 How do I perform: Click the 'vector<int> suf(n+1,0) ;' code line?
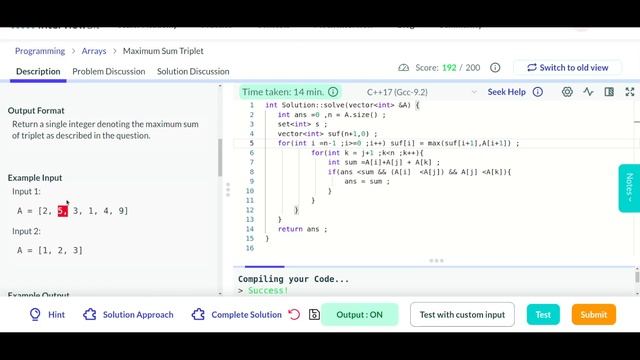(x=327, y=133)
